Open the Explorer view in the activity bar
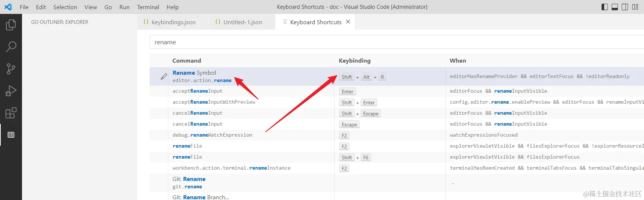 click(x=11, y=25)
